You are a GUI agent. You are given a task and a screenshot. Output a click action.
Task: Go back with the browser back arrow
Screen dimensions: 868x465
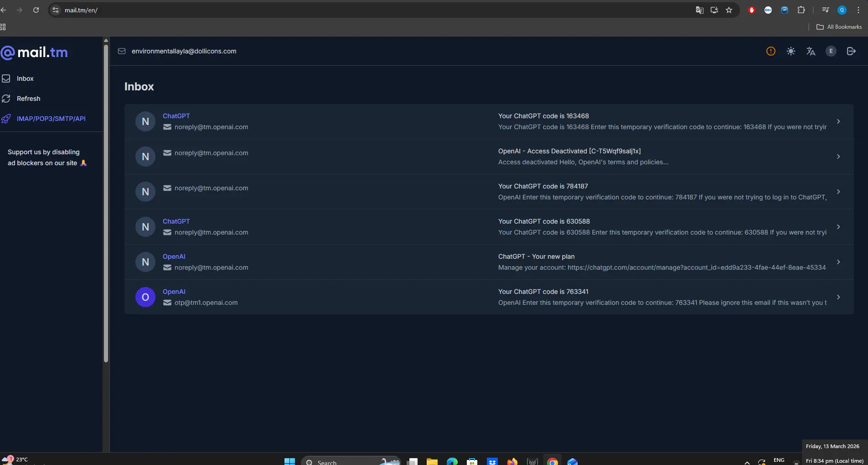pyautogui.click(x=3, y=10)
